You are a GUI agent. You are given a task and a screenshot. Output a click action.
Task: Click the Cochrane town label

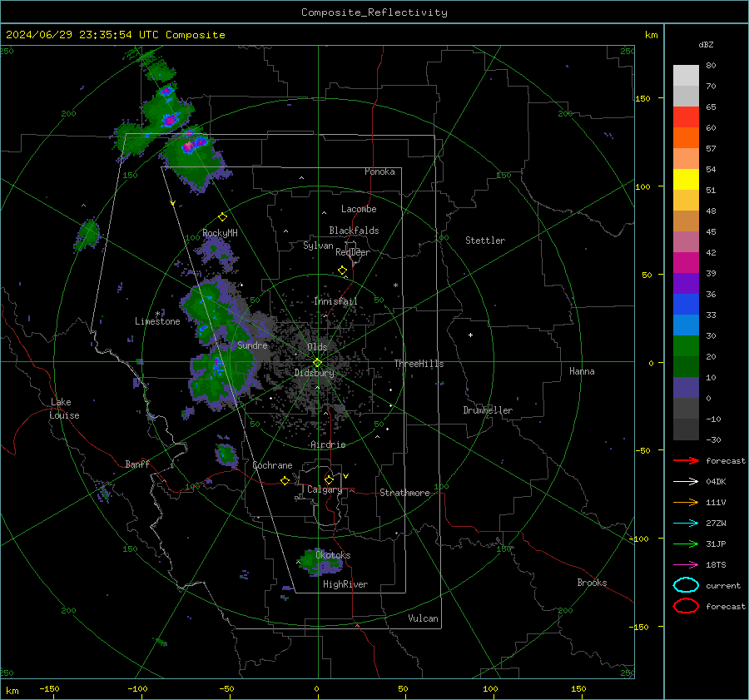point(272,465)
